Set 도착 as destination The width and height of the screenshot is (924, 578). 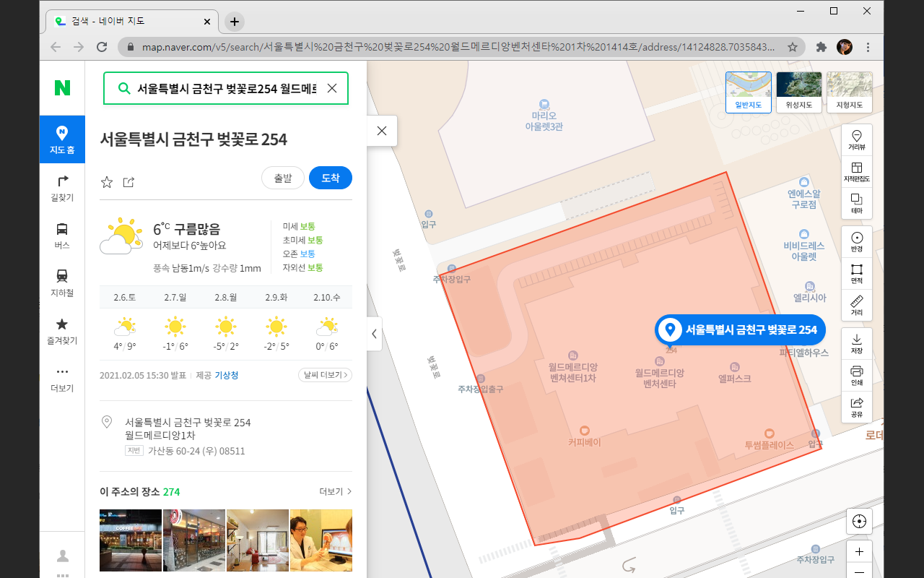pos(331,178)
